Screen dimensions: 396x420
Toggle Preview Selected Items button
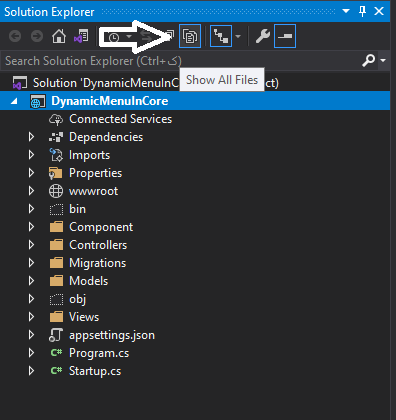[285, 36]
